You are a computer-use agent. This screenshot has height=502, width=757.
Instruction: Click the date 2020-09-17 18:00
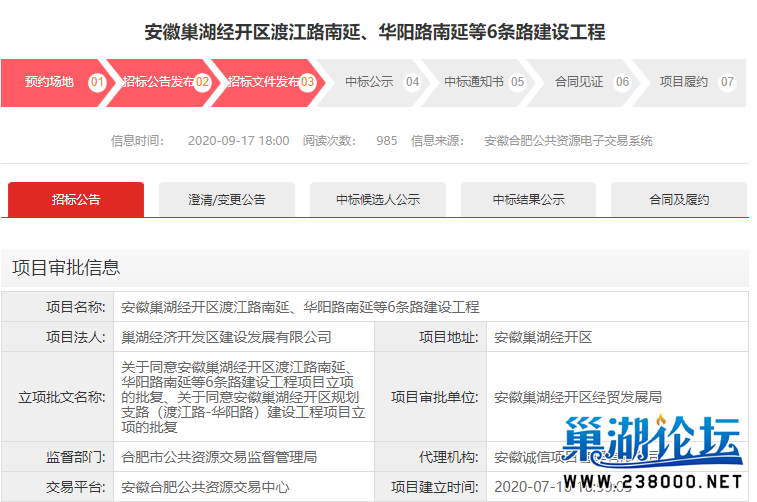(x=238, y=141)
